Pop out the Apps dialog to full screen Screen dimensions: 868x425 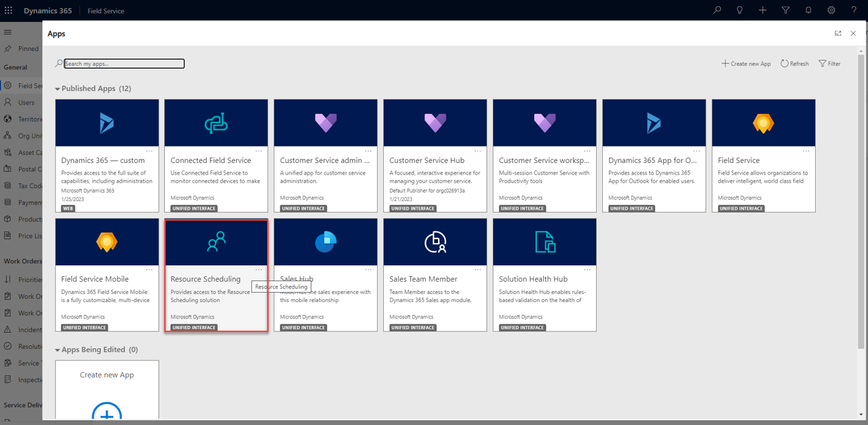click(837, 33)
